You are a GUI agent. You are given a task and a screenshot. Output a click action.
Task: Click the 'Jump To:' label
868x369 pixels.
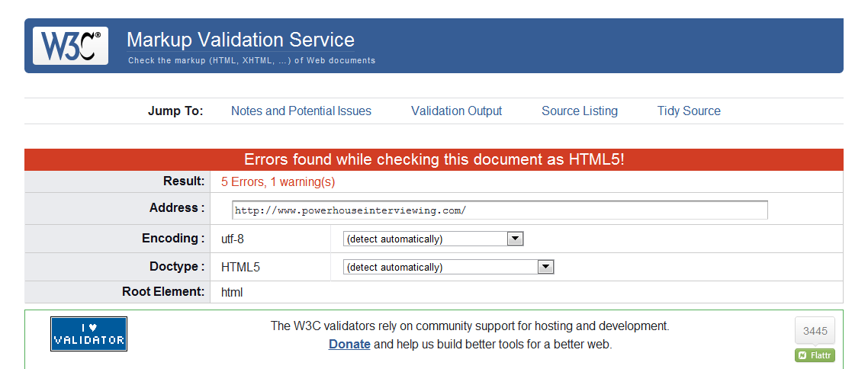pyautogui.click(x=175, y=111)
